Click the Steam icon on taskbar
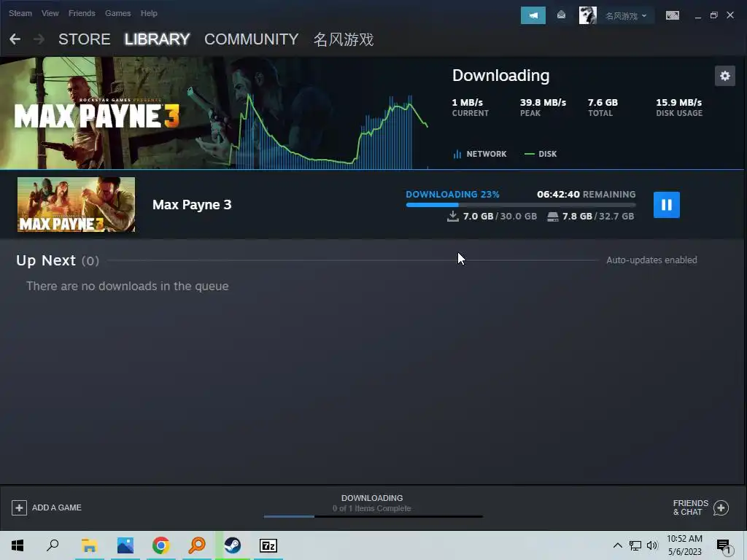747x560 pixels. (233, 545)
